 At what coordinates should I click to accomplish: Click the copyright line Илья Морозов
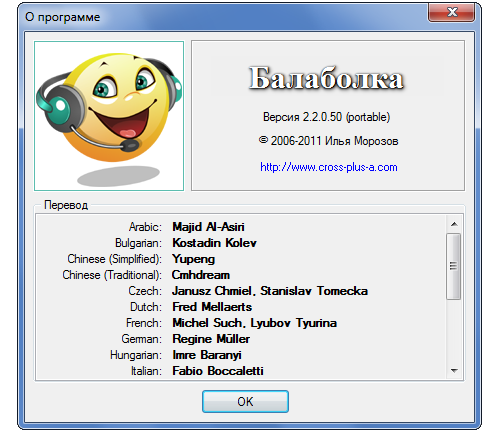point(328,141)
